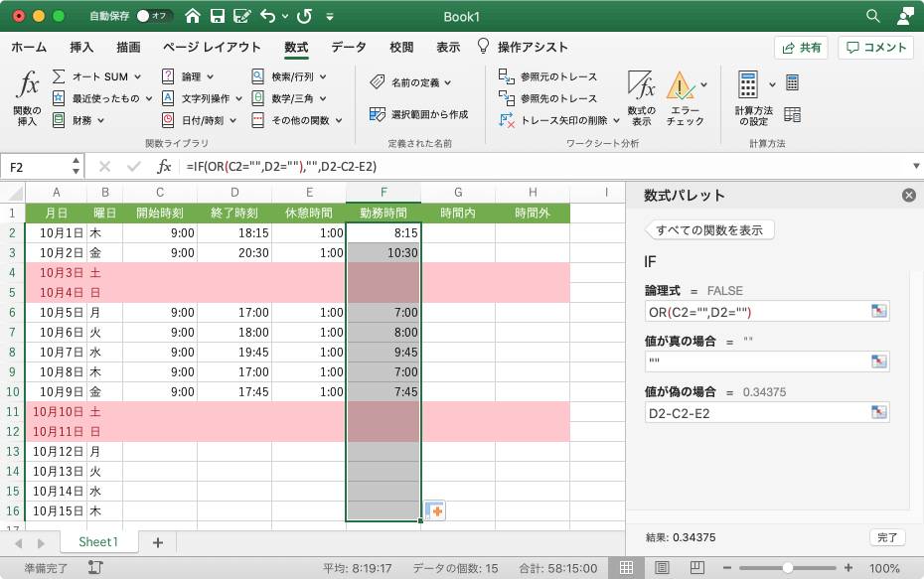The image size is (924, 579).
Task: Click Remove Arrows (トレース矢印の削除)
Action: coord(552,120)
